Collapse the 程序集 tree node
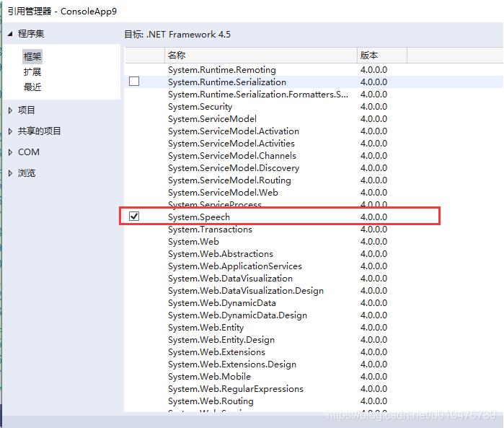Viewport: 504px width, 428px height. (10, 33)
